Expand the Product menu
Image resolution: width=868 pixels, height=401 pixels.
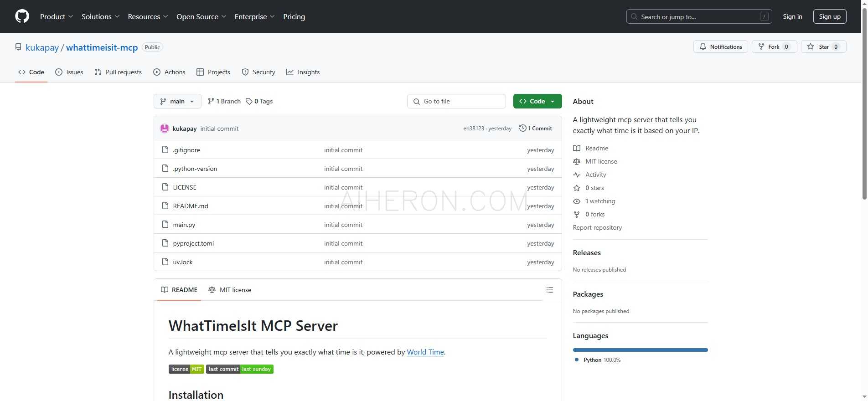click(57, 16)
